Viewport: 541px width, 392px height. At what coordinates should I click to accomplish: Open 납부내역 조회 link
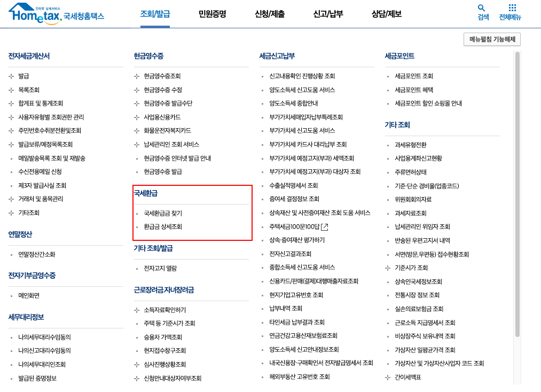(286, 309)
